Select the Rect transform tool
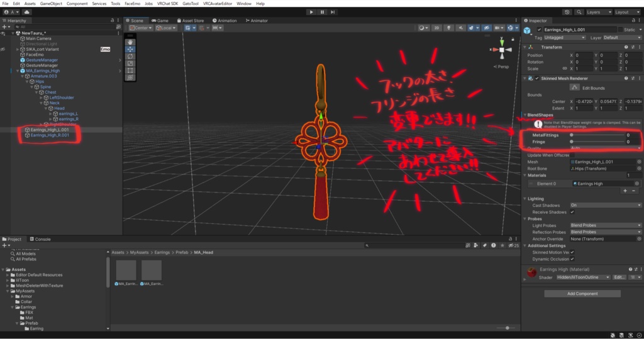Viewport: 644px width, 339px height. tap(130, 70)
